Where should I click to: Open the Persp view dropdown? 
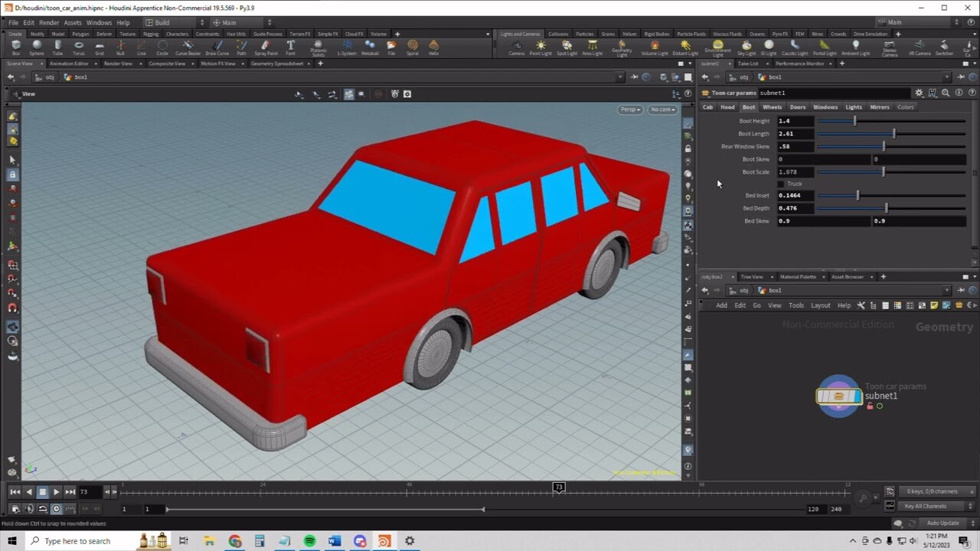[x=629, y=109]
